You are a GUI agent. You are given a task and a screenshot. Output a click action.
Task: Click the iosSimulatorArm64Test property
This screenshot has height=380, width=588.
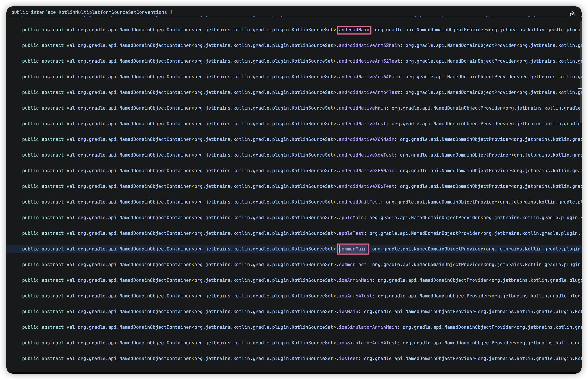point(368,343)
